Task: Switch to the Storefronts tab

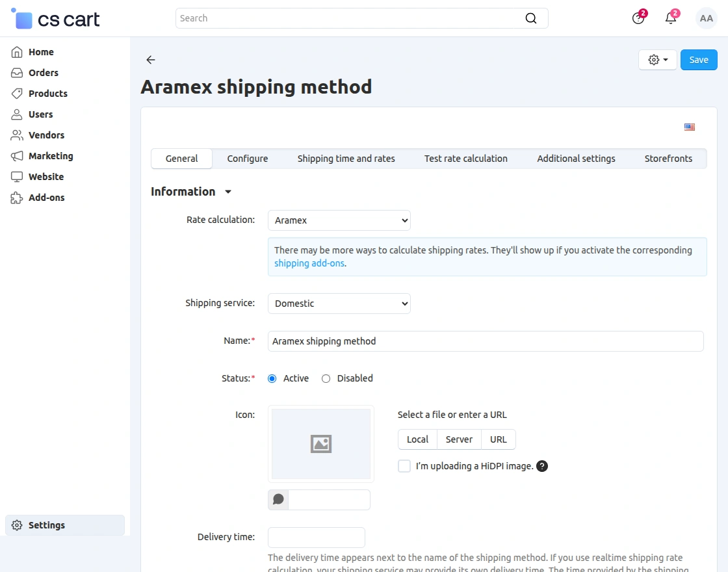Action: (x=668, y=159)
